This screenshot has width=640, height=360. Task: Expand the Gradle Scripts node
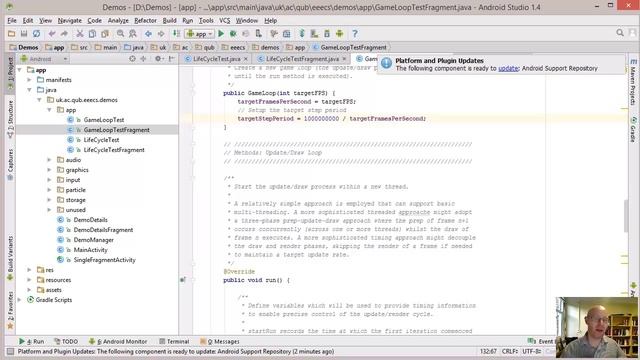(x=20, y=300)
